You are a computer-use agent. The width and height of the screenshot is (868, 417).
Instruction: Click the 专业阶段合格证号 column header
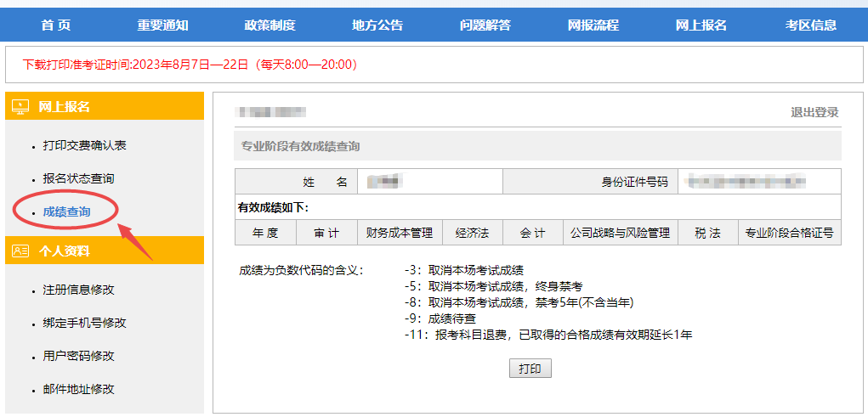coord(789,234)
